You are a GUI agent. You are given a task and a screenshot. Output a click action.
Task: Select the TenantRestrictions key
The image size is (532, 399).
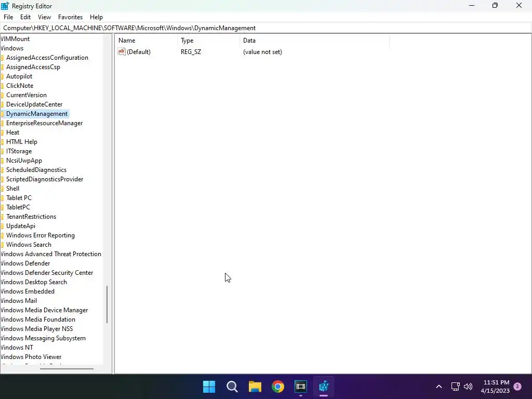[x=31, y=216]
